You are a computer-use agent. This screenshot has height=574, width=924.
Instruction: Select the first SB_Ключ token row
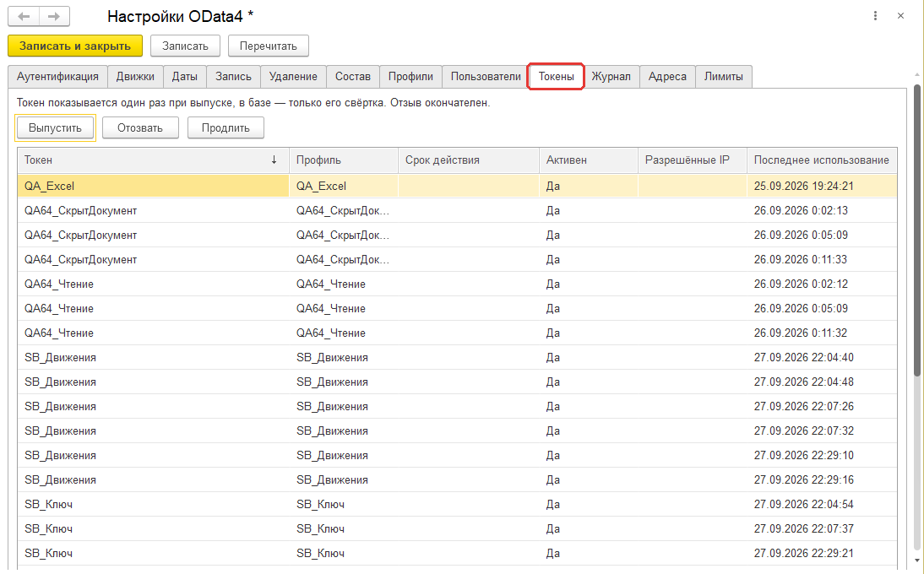[x=457, y=505]
